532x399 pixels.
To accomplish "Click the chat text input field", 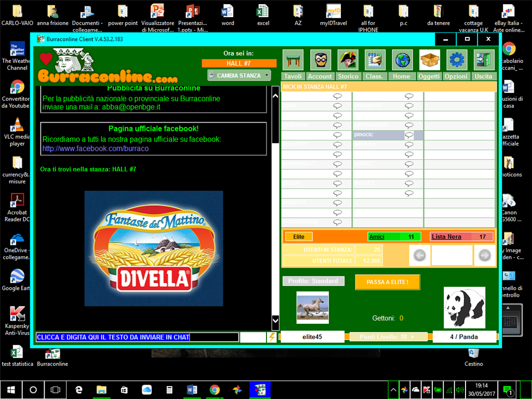I will pos(137,337).
